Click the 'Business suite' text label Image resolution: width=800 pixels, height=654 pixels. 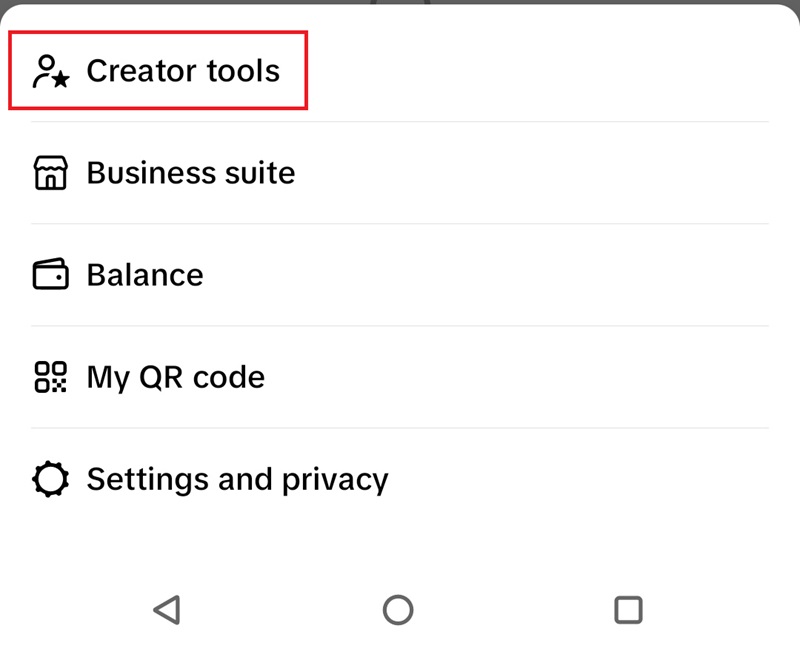tap(191, 173)
